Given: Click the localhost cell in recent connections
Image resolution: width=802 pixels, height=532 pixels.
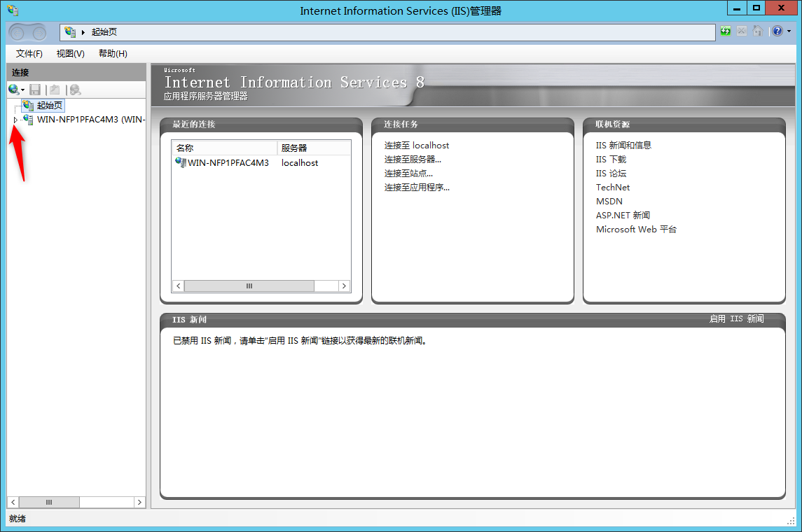Looking at the screenshot, I should click(x=300, y=163).
